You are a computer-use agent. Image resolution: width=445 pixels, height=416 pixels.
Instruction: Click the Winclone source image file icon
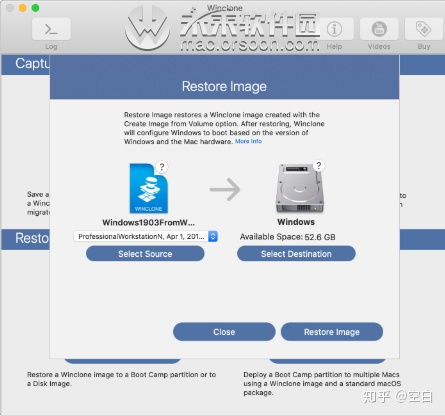pos(149,188)
